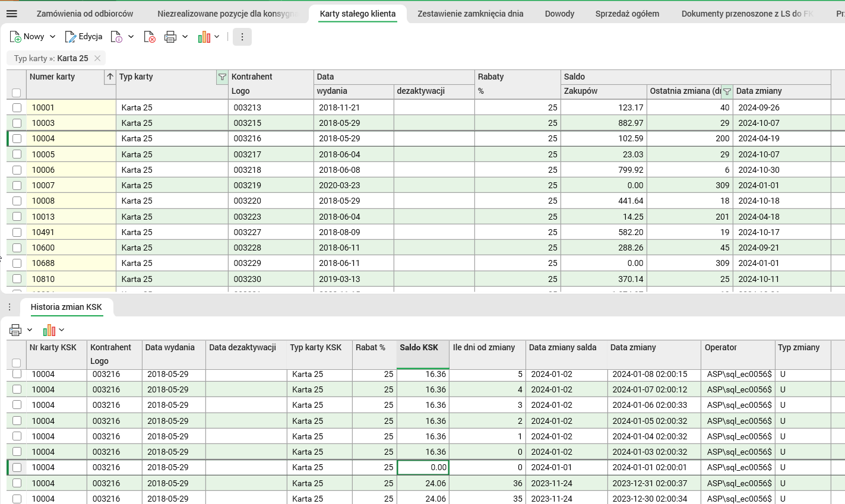Image resolution: width=845 pixels, height=504 pixels.
Task: Click the chart icon in Historia zmian panel
Action: (x=49, y=330)
